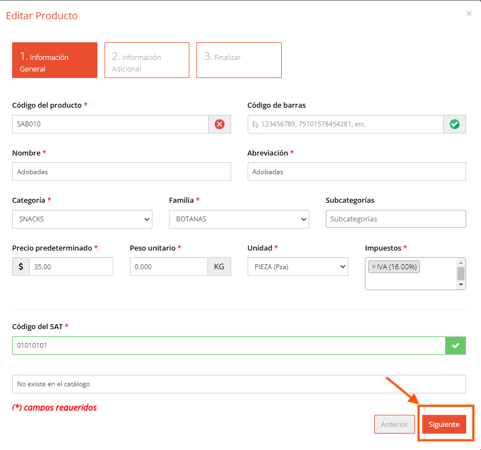Screen dimensions: 481x450
Task: Close the Editar Producto dialog
Action: click(469, 14)
